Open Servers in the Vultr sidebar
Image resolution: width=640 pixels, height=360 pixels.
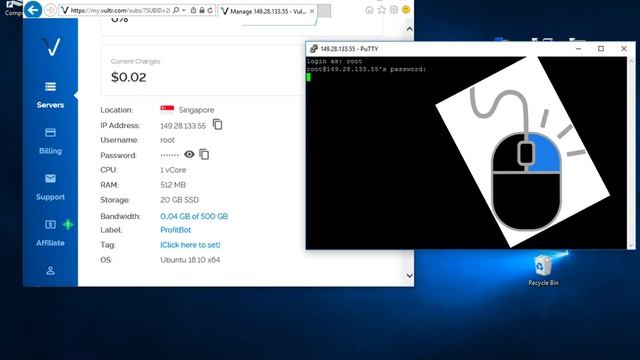(50, 95)
